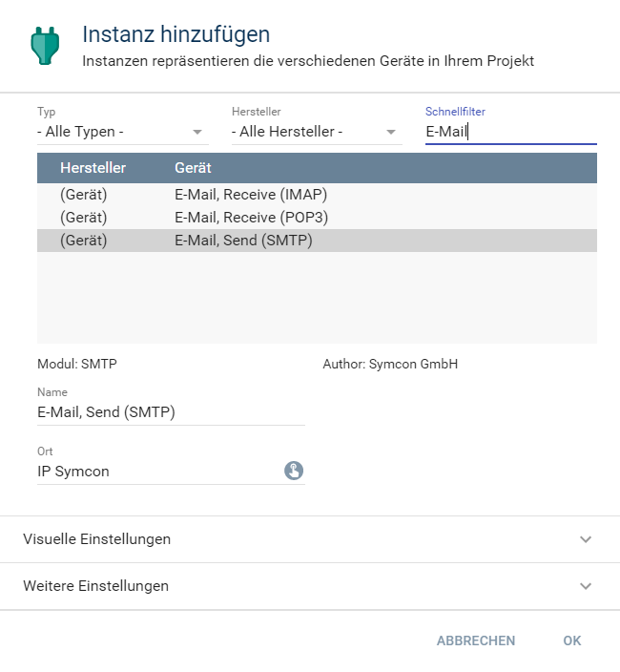This screenshot has height=672, width=620.
Task: Expand Visuelle Einstellungen section
Action: [x=97, y=539]
